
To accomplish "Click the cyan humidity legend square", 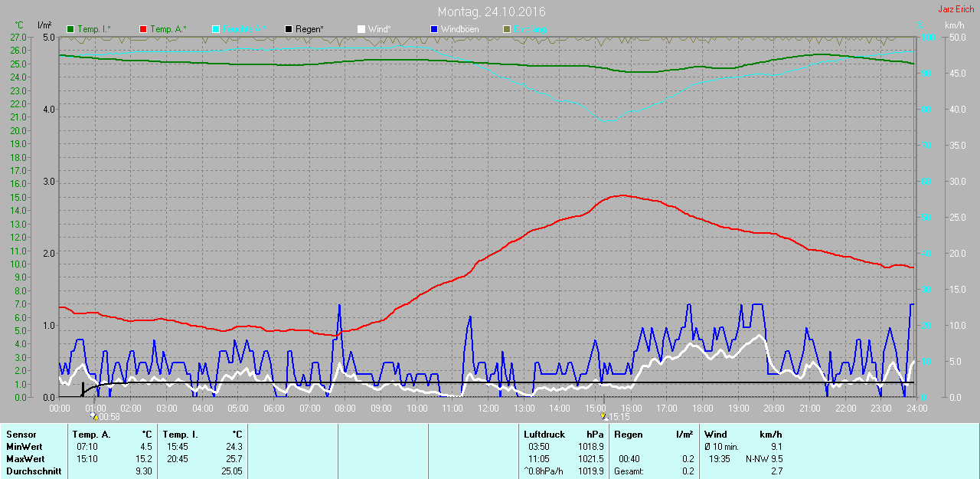I will click(x=216, y=29).
